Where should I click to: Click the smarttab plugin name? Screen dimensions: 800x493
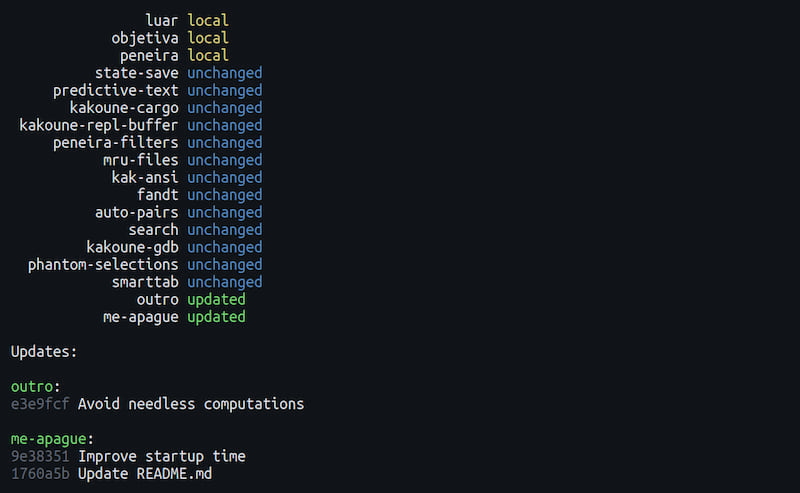coord(145,282)
